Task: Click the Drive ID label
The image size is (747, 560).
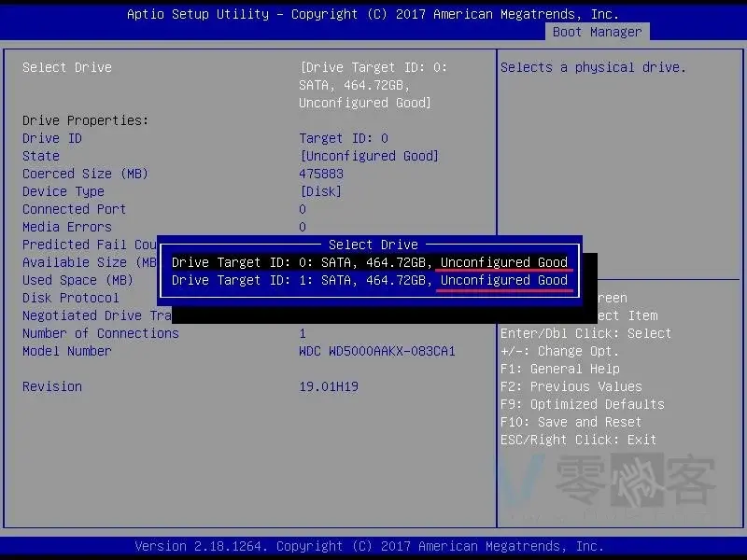Action: coord(52,138)
